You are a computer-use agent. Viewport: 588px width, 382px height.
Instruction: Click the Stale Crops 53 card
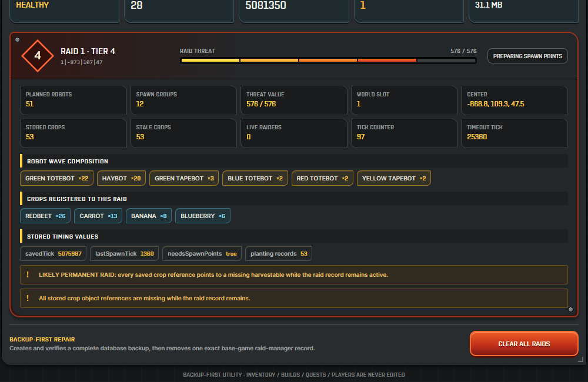183,133
